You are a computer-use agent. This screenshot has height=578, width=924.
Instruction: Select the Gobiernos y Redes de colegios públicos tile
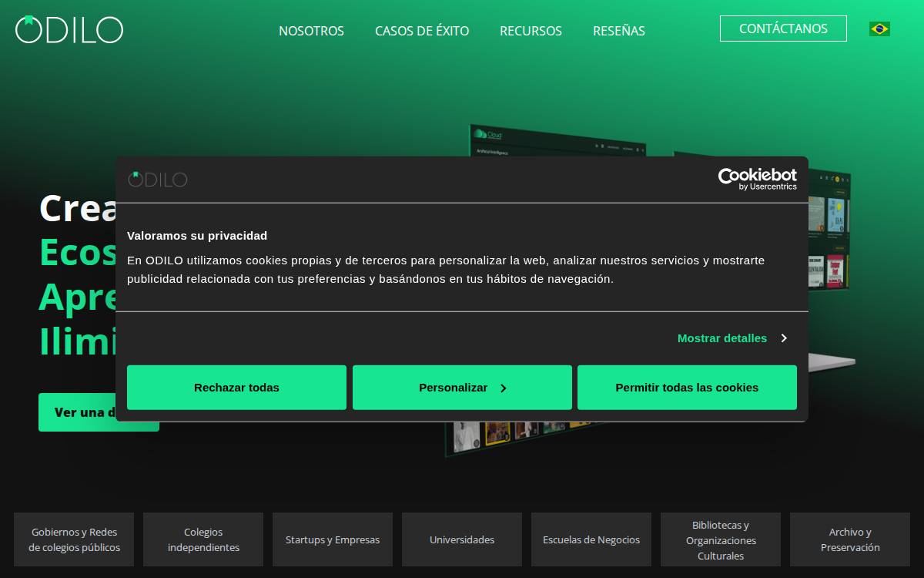[x=74, y=539]
